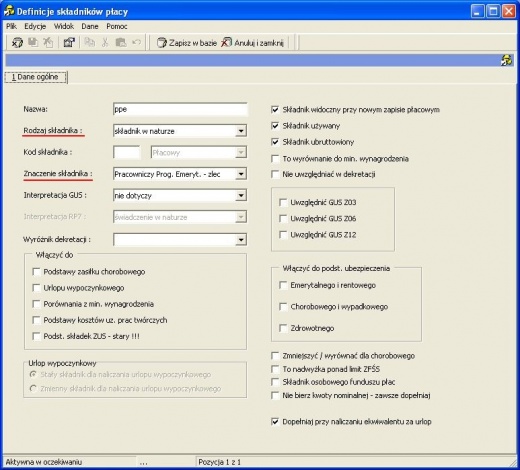
Task: Expand the 'Rodzaj składnika' dropdown
Action: click(241, 131)
